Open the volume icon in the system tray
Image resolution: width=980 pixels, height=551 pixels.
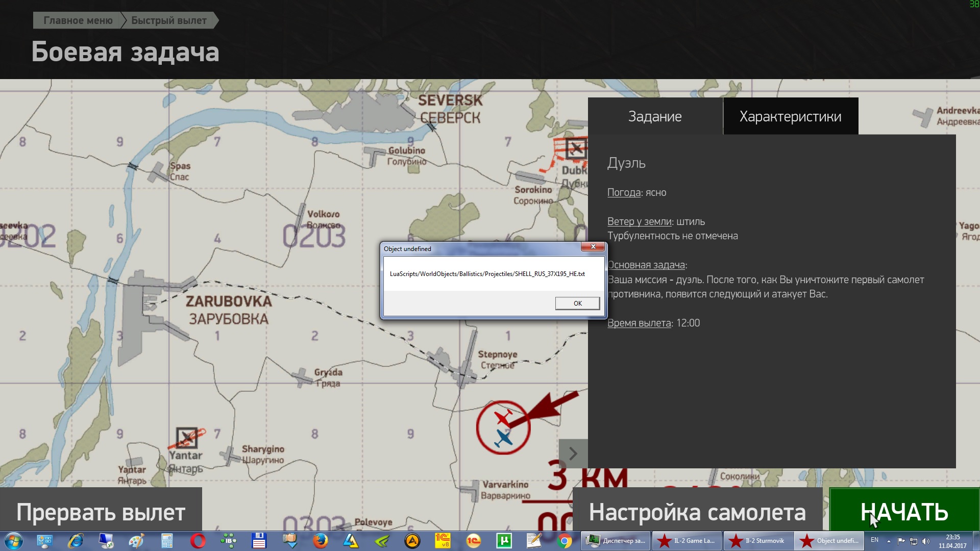tap(926, 541)
